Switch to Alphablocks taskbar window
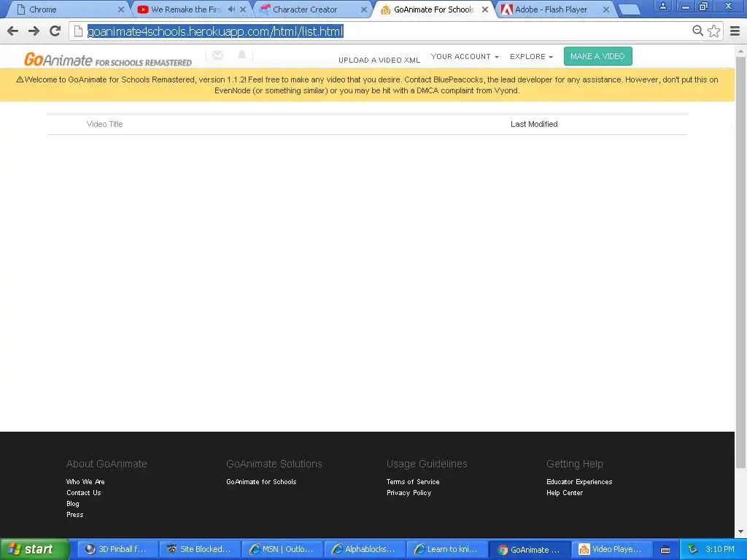This screenshot has width=747, height=560. coord(365,549)
